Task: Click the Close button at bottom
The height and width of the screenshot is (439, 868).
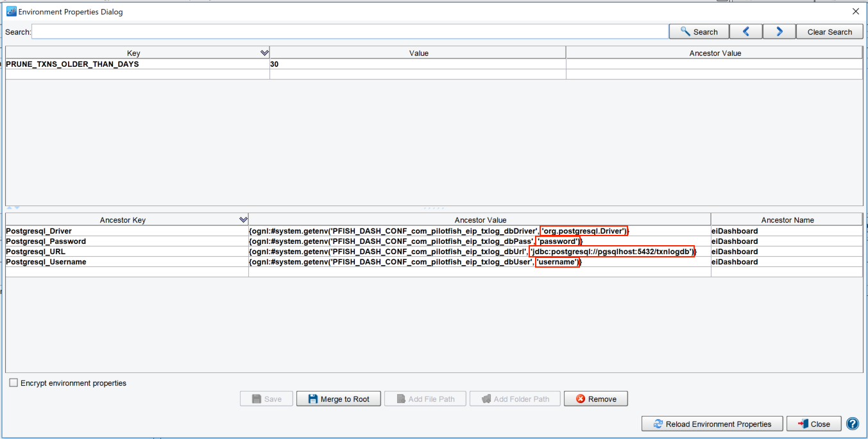Action: [x=813, y=424]
